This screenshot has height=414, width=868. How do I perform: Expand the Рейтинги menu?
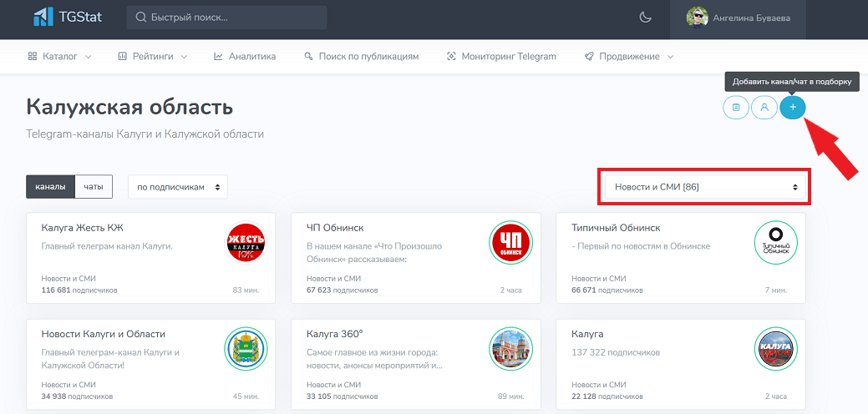click(x=152, y=57)
